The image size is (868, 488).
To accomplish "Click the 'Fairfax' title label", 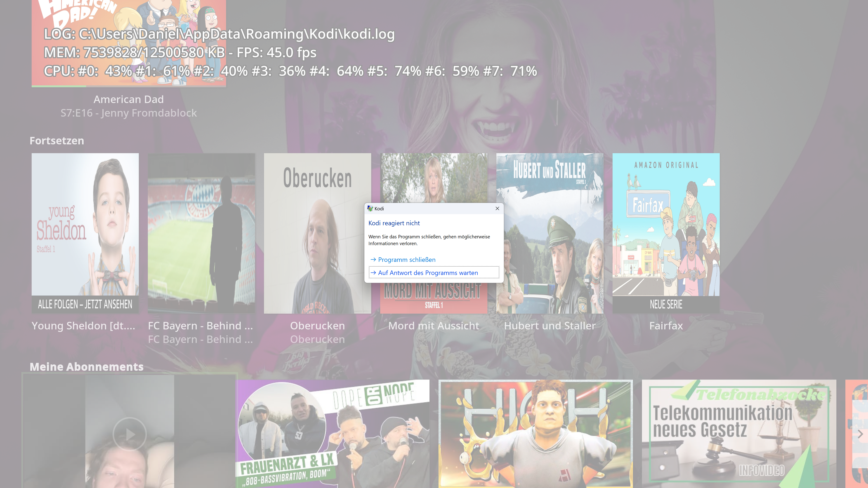I will [666, 326].
